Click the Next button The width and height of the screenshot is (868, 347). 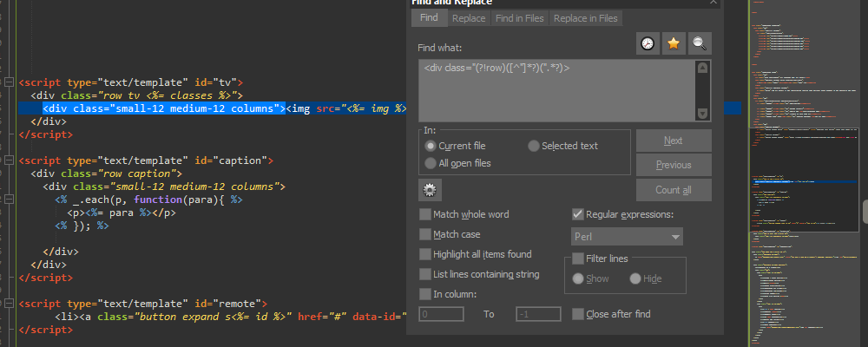click(674, 141)
